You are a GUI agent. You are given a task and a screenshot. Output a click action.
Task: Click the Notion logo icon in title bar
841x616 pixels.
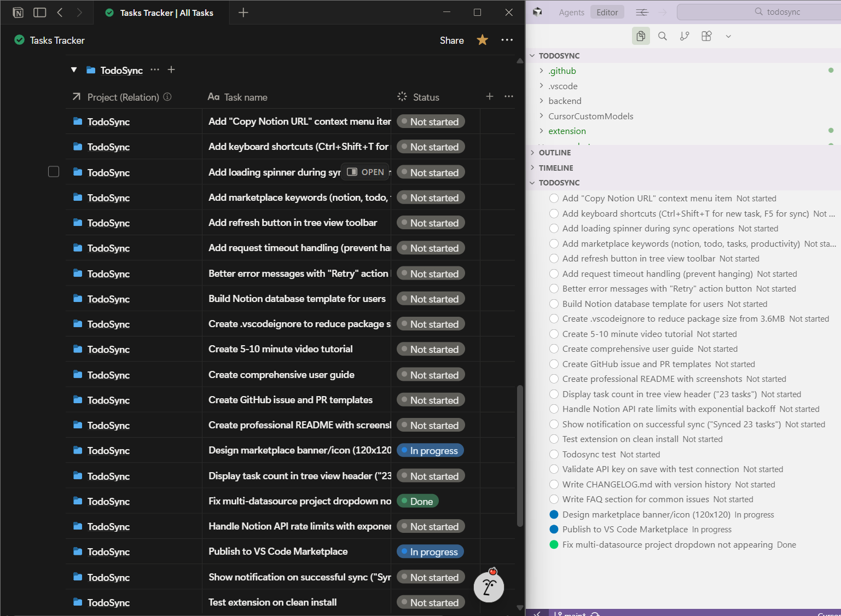(18, 13)
